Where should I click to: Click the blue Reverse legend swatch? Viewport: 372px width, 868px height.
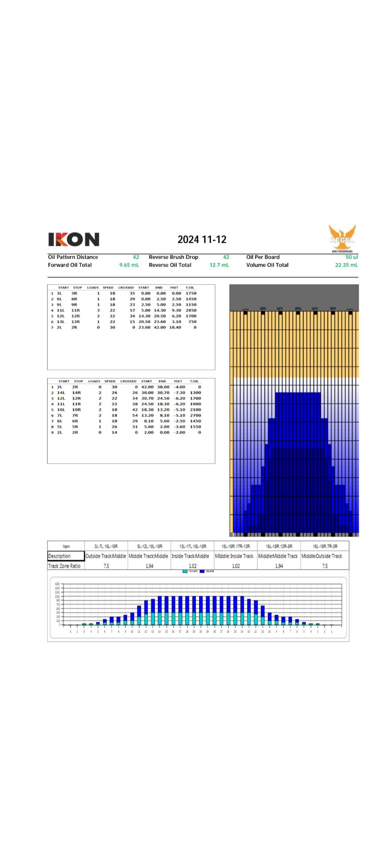coord(202,571)
